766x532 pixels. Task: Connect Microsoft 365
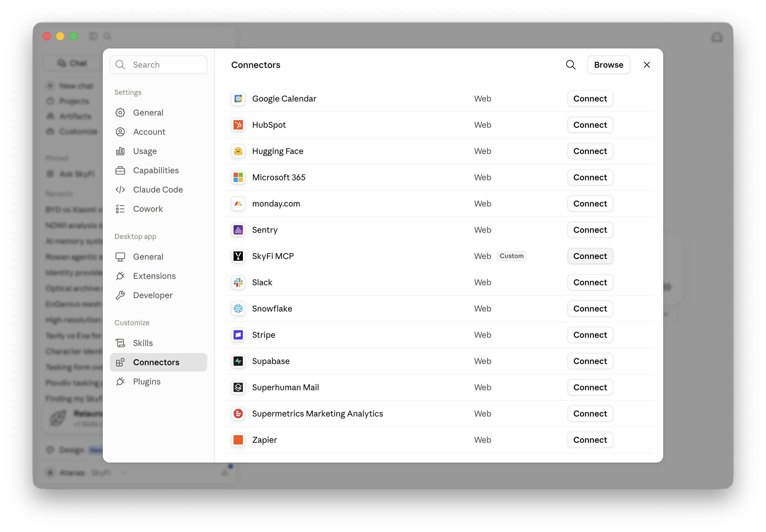pyautogui.click(x=590, y=177)
